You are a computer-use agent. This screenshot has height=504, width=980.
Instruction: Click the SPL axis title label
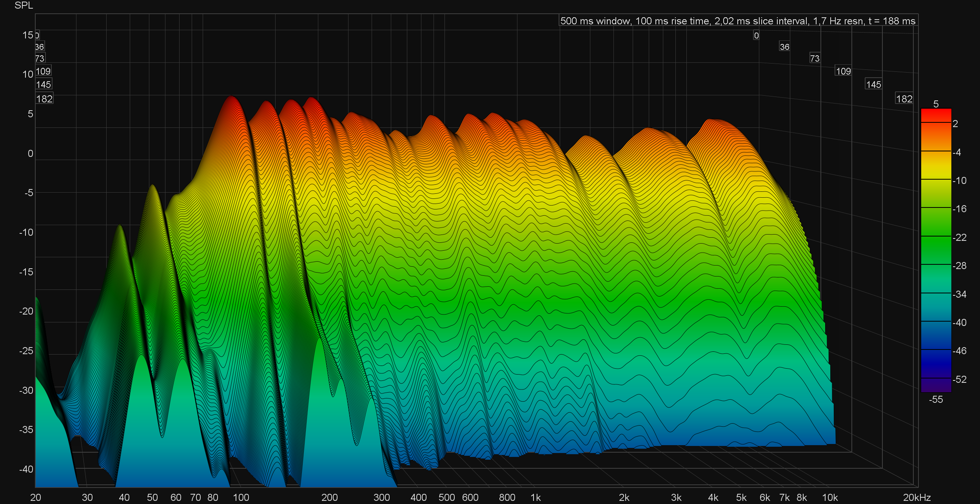[x=24, y=5]
